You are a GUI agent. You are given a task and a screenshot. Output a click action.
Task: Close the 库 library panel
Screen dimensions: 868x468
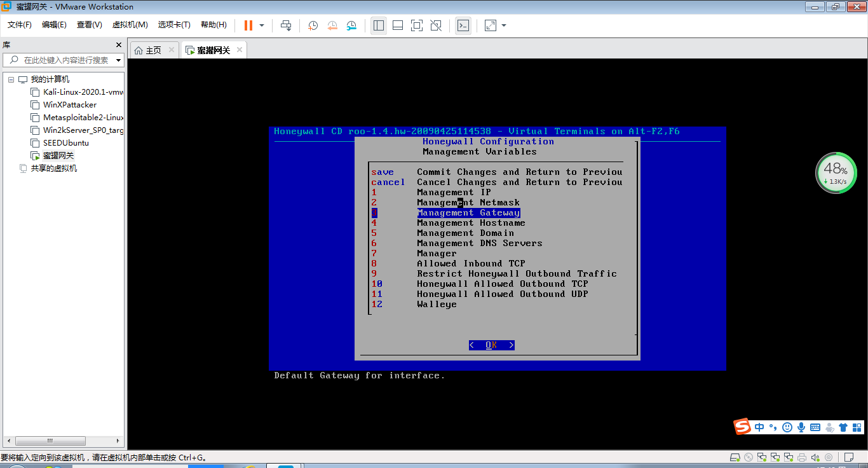[x=118, y=45]
